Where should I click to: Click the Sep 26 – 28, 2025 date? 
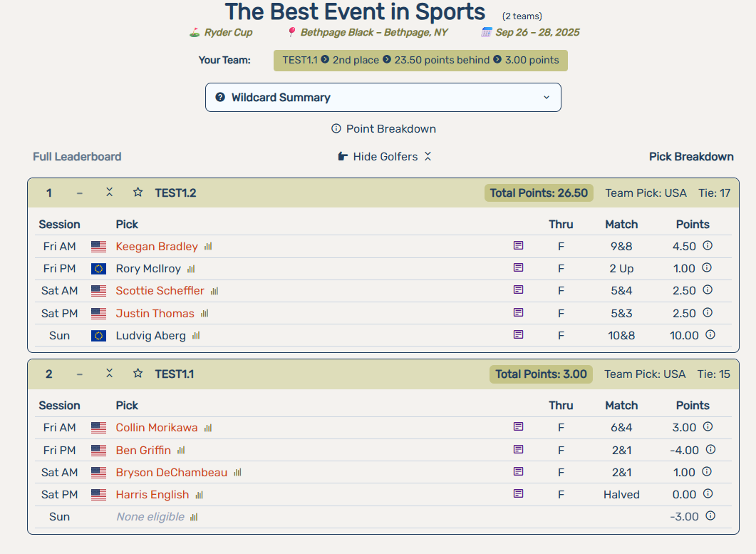pyautogui.click(x=531, y=32)
